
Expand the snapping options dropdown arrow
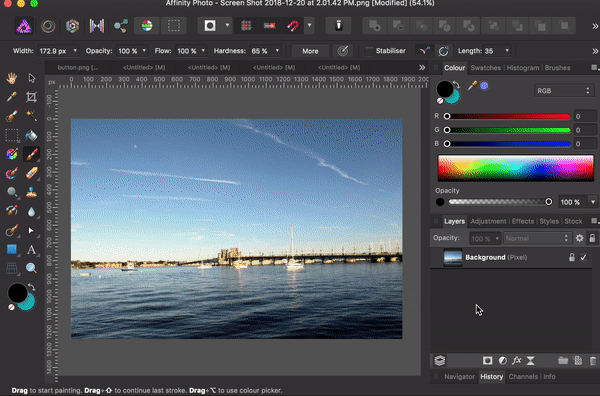(309, 26)
